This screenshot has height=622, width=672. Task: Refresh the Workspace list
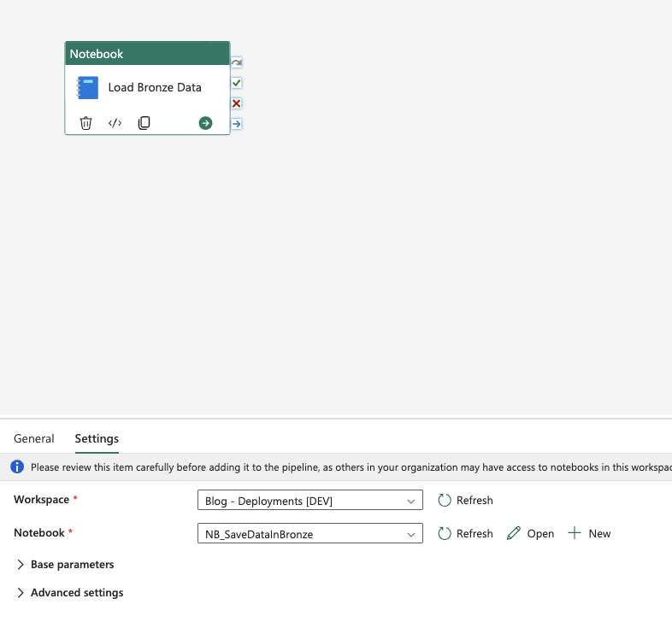[465, 500]
